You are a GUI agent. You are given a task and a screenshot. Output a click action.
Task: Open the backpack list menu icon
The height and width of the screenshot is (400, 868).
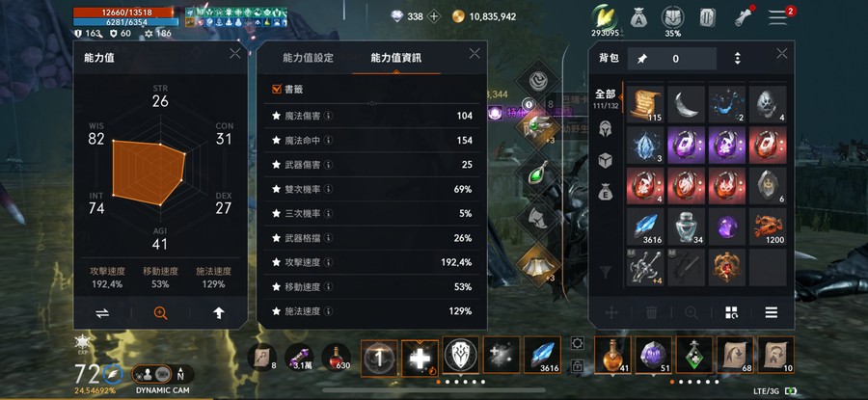coord(772,312)
